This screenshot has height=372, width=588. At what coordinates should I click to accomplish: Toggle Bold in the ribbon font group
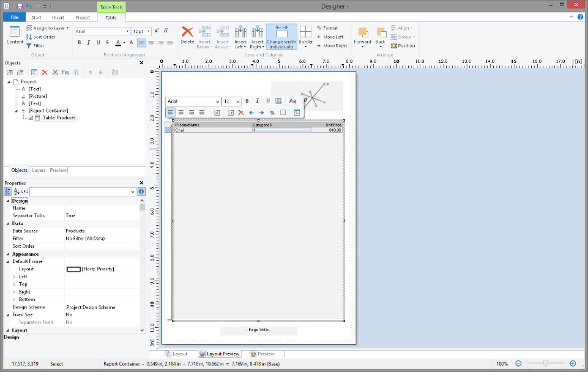click(x=79, y=43)
